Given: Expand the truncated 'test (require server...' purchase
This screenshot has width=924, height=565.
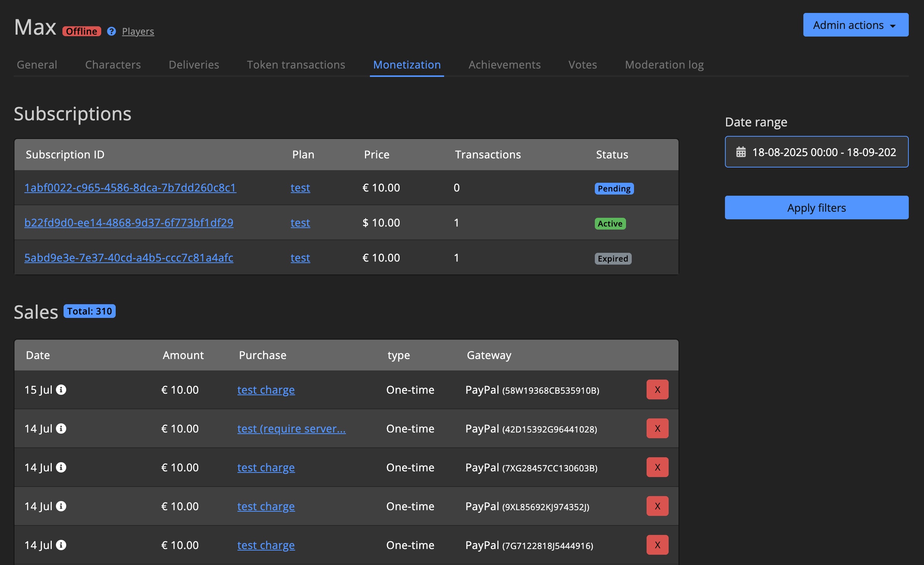Looking at the screenshot, I should pos(292,428).
